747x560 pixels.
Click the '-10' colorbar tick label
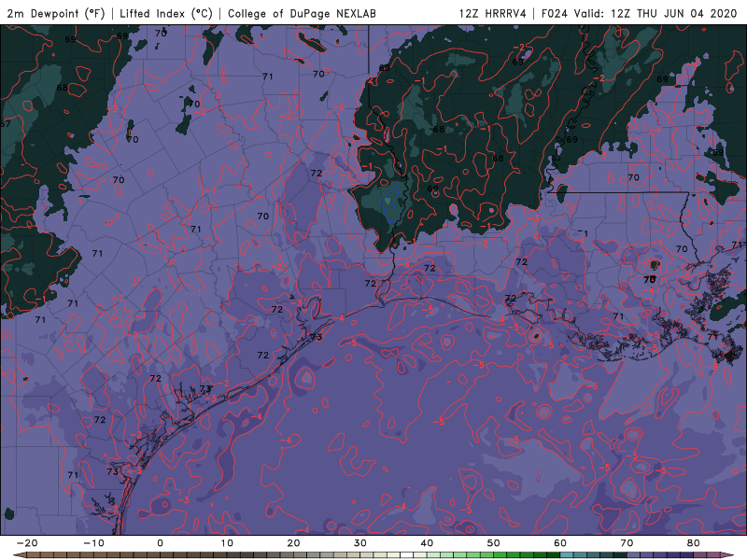pos(93,543)
